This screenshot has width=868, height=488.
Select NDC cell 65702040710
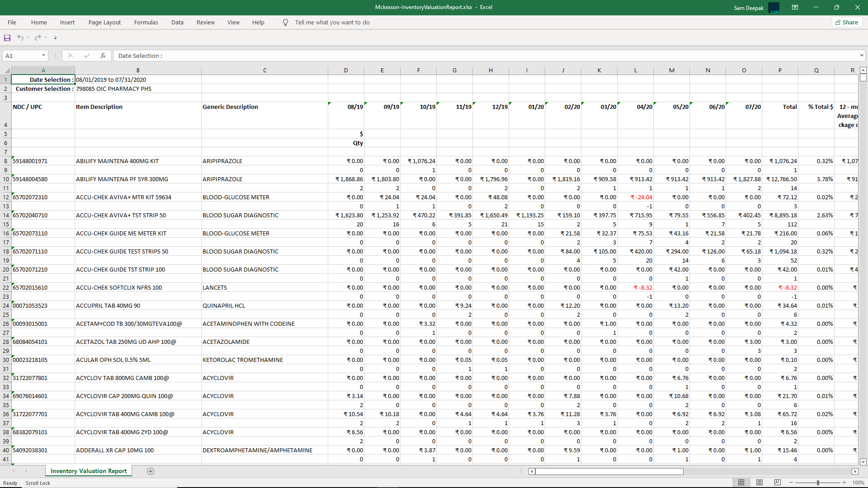tap(43, 215)
